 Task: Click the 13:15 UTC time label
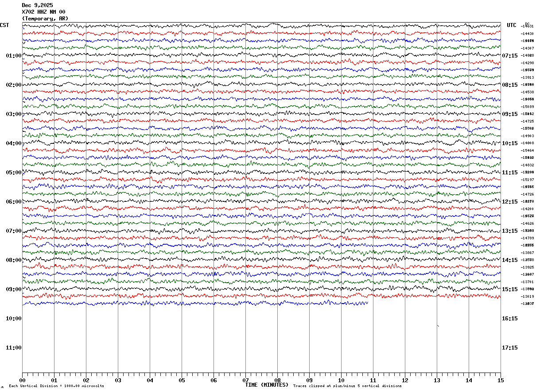(x=510, y=231)
